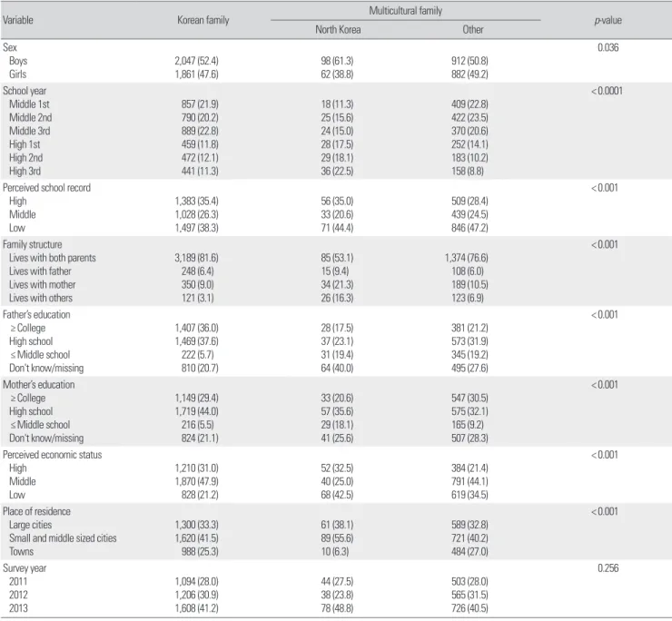Click the '222 (5.7)' cell
The width and height of the screenshot is (672, 621).
pos(198,354)
